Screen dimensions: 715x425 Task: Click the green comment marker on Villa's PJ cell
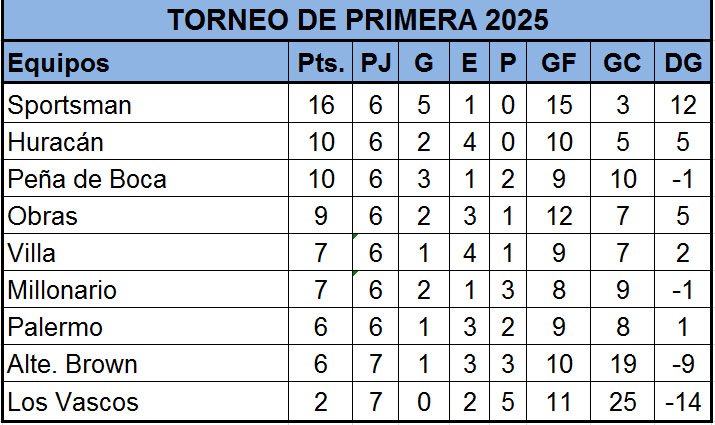coord(356,236)
